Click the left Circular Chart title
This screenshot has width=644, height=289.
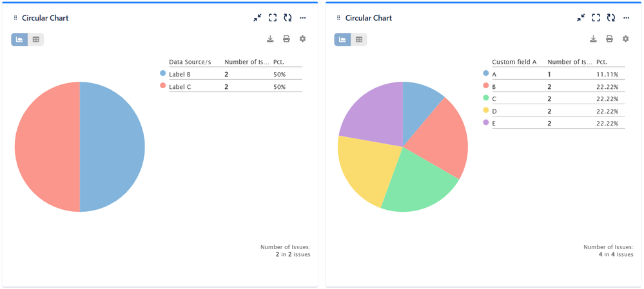pyautogui.click(x=45, y=18)
